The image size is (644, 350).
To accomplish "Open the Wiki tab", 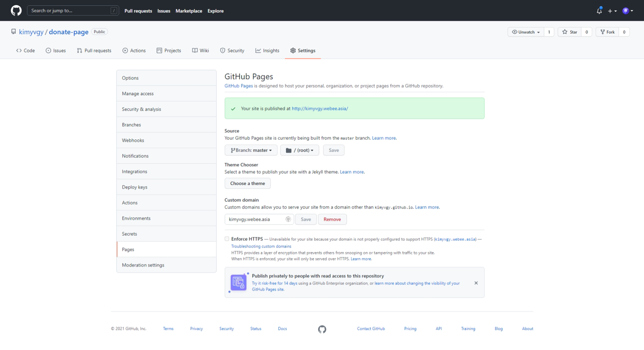I will (x=200, y=50).
